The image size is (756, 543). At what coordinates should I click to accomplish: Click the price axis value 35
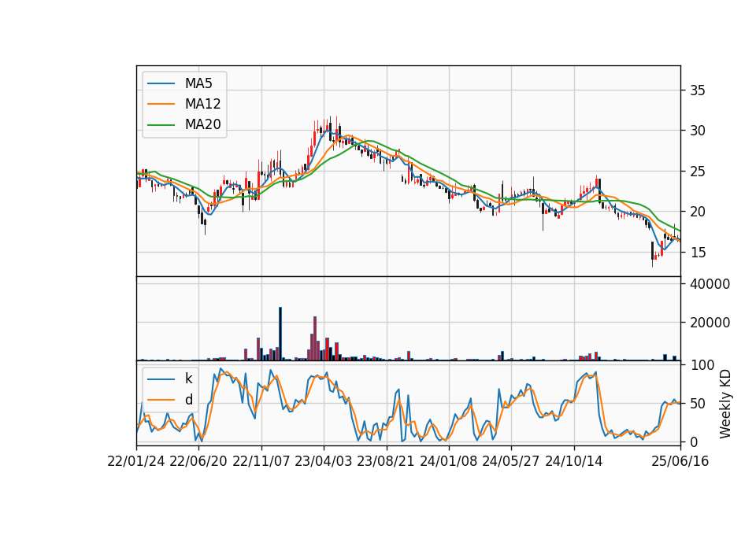[x=697, y=90]
